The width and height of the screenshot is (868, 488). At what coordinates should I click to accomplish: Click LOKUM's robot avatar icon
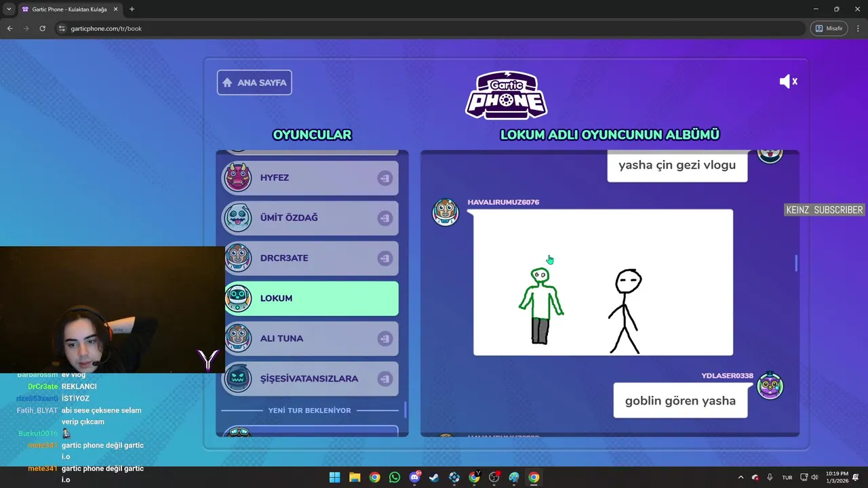coord(238,298)
